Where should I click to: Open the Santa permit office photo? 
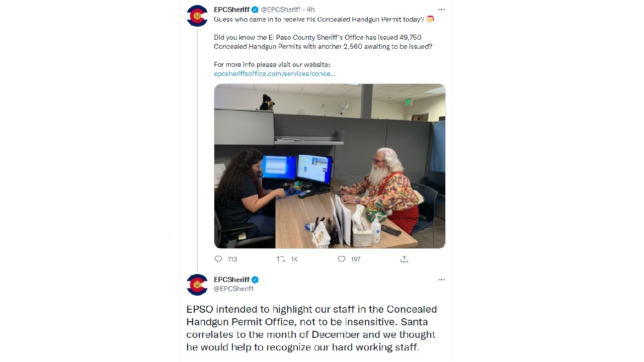click(330, 166)
